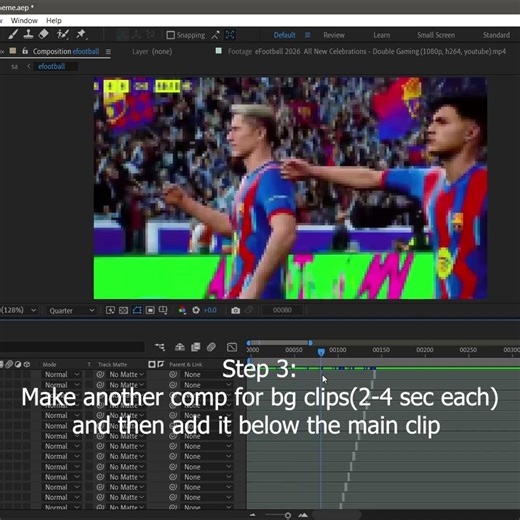Click the alpha matte column header icon
Screen dimensions: 520x520
click(152, 364)
